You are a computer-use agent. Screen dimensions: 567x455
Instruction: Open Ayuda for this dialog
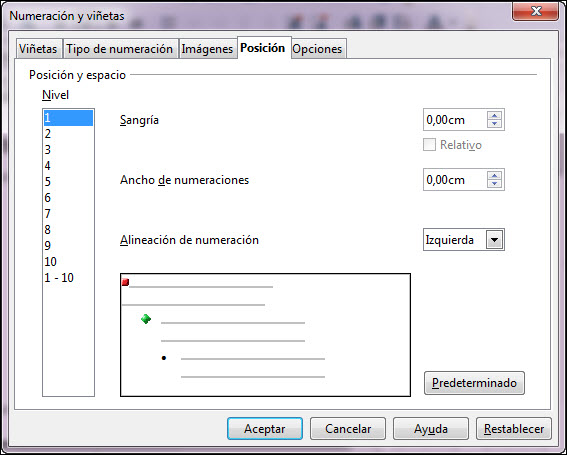tap(431, 429)
